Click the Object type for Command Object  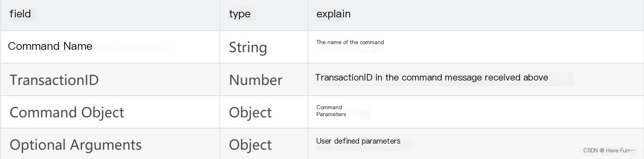pos(250,112)
